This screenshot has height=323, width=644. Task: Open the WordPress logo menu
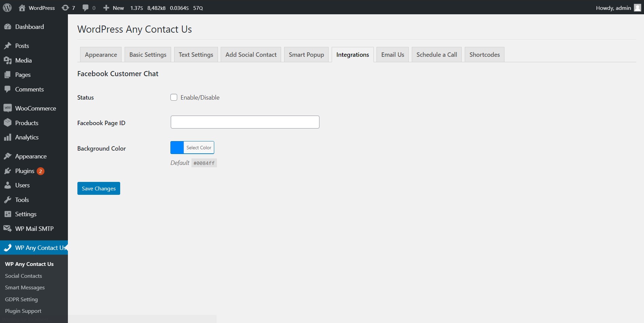pos(7,7)
